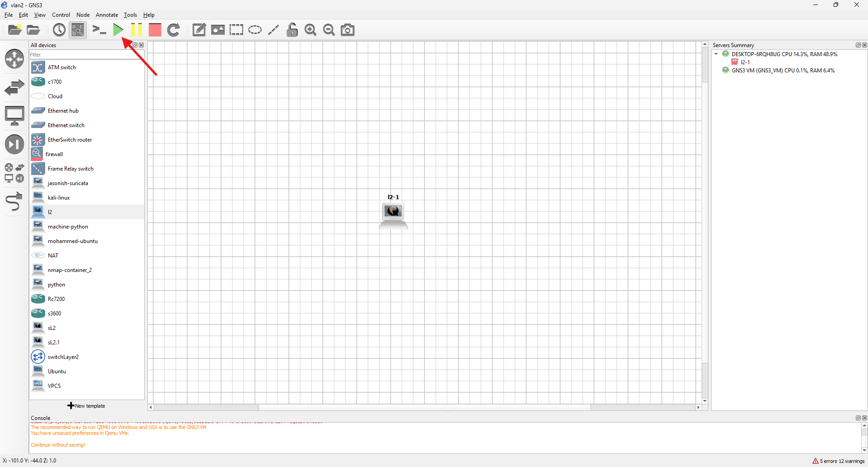Screen dimensions: 868x467
Task: Close the All devices panel
Action: [142, 45]
